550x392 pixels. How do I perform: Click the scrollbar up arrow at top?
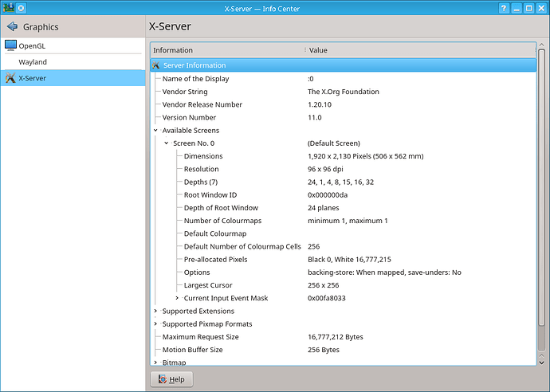pyautogui.click(x=541, y=45)
